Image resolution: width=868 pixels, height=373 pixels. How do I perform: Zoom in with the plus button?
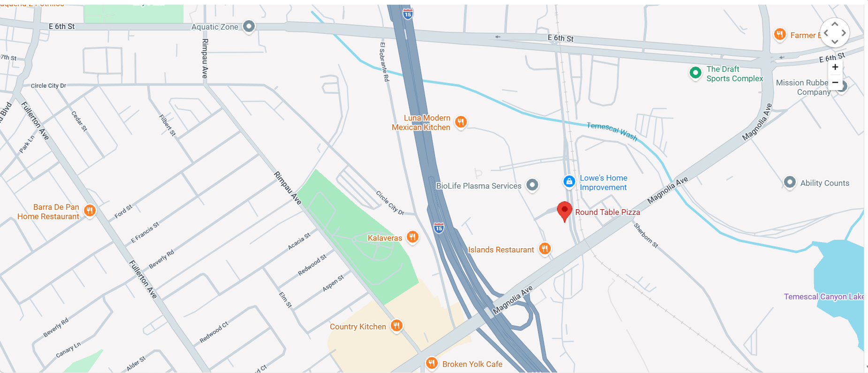tap(835, 67)
